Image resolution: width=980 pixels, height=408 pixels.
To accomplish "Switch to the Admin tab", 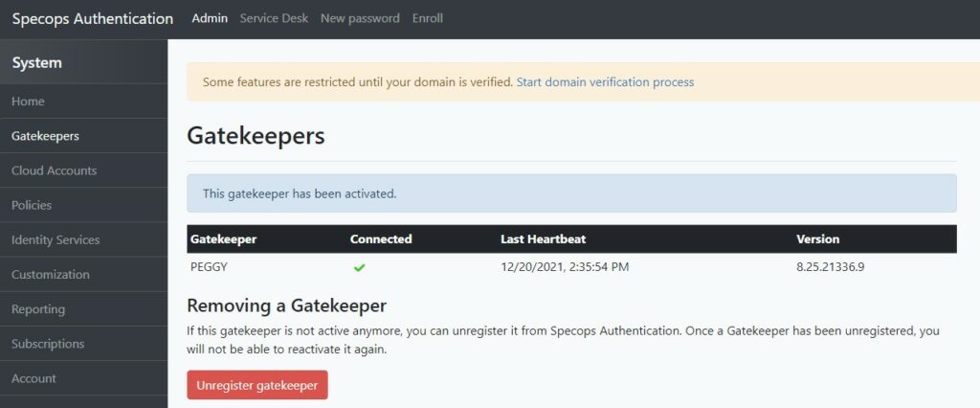I will click(210, 19).
